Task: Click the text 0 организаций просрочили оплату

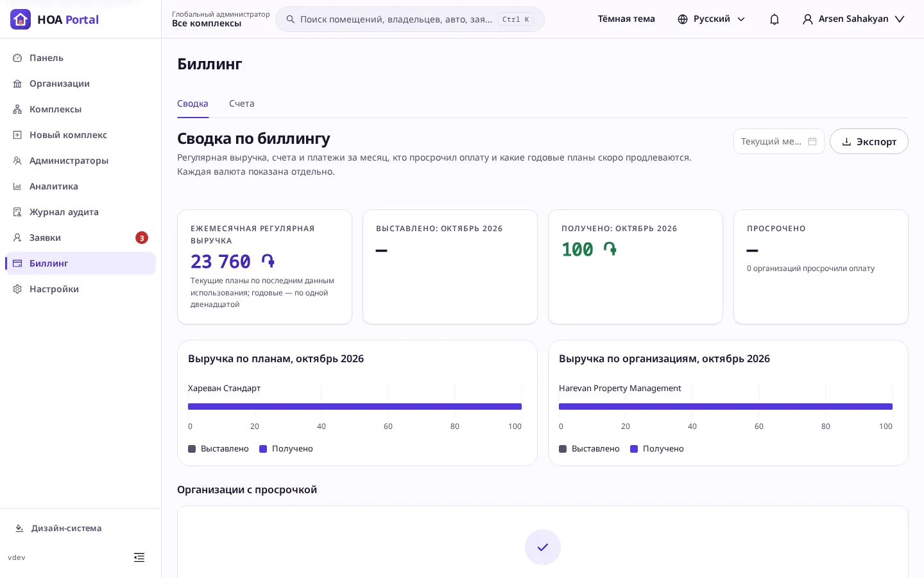Action: click(810, 268)
